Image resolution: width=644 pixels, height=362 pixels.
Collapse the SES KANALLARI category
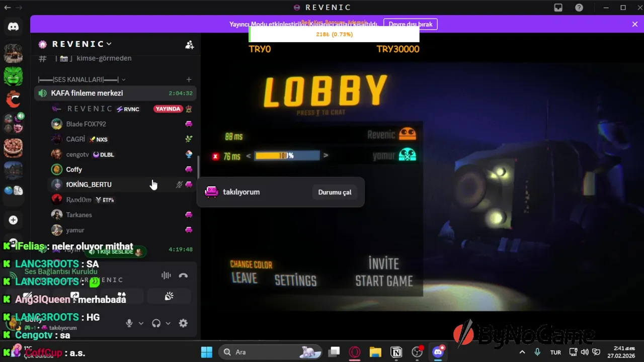pyautogui.click(x=82, y=79)
